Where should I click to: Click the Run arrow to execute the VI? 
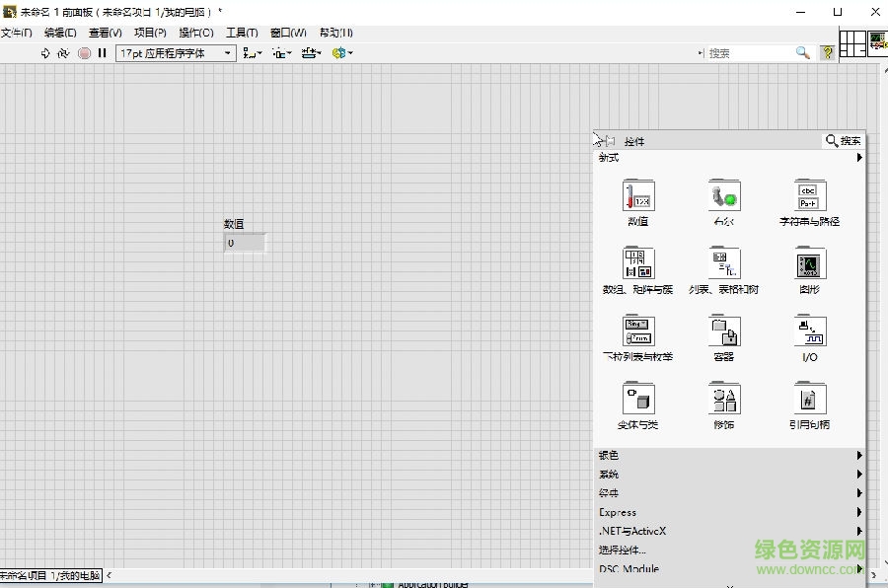coord(43,53)
